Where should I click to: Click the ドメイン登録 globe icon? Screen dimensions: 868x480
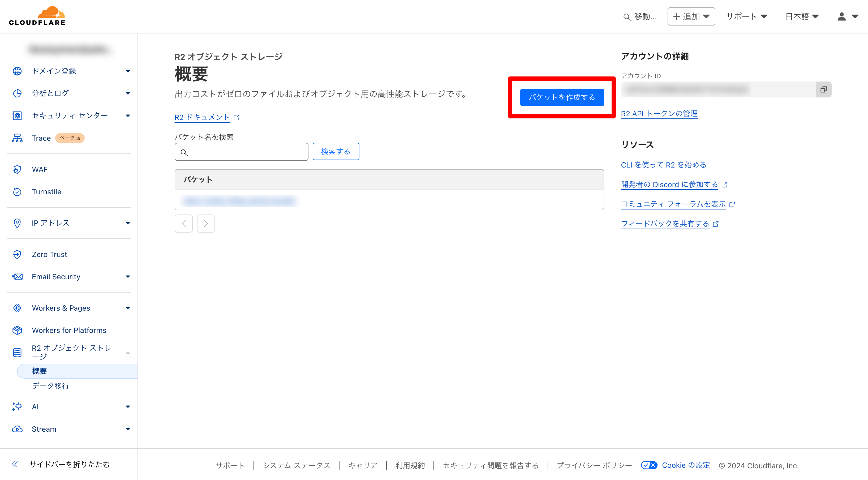pyautogui.click(x=17, y=71)
